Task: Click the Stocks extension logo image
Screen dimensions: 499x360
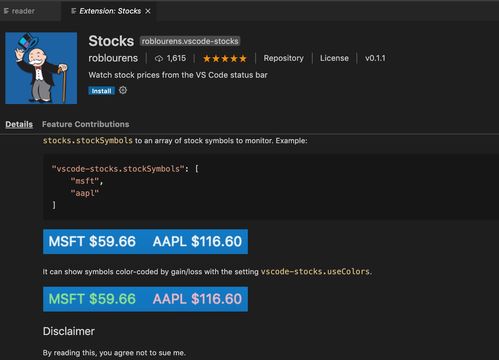Action: tap(41, 68)
